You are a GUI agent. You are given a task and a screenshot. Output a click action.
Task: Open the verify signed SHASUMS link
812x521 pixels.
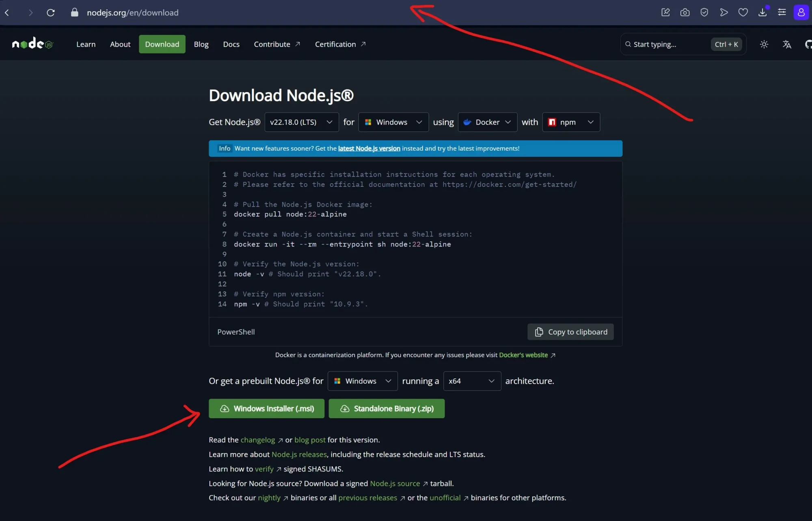[x=264, y=469]
